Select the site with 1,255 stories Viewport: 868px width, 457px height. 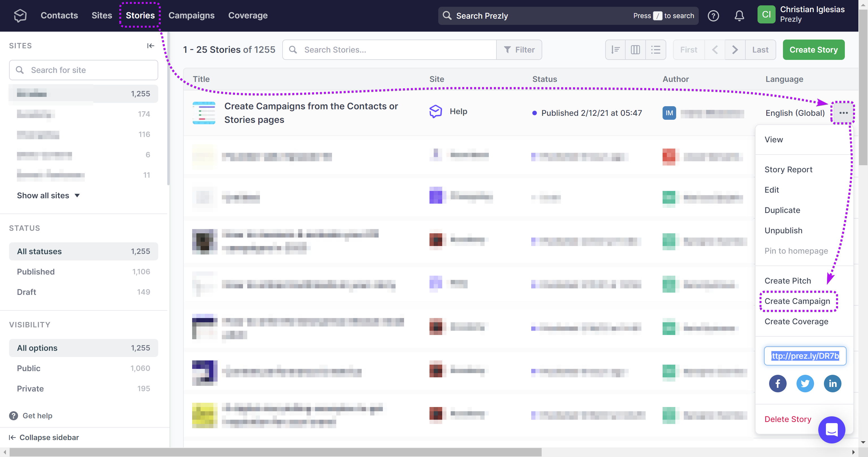click(84, 93)
